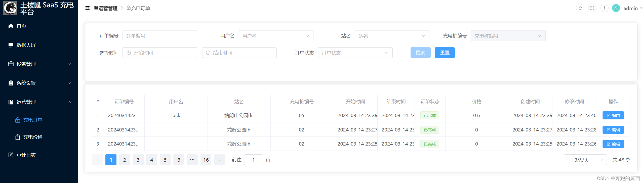Click the 搜索 button

click(x=421, y=53)
